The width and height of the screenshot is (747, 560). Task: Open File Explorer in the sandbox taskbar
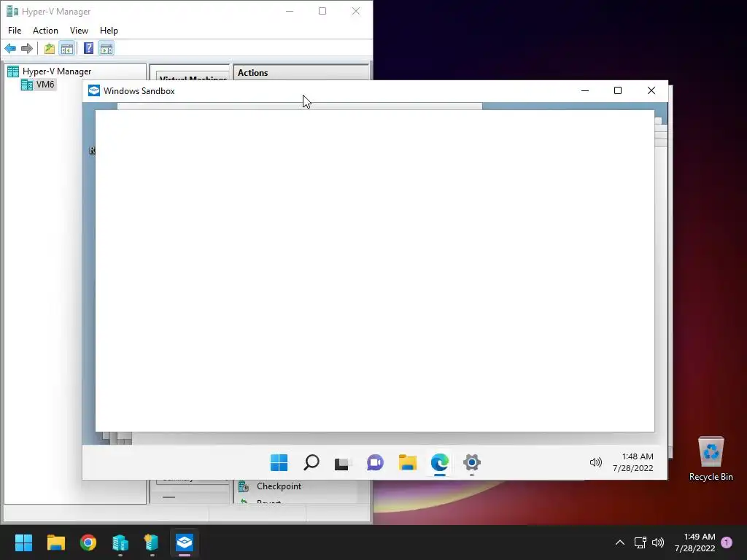tap(407, 462)
